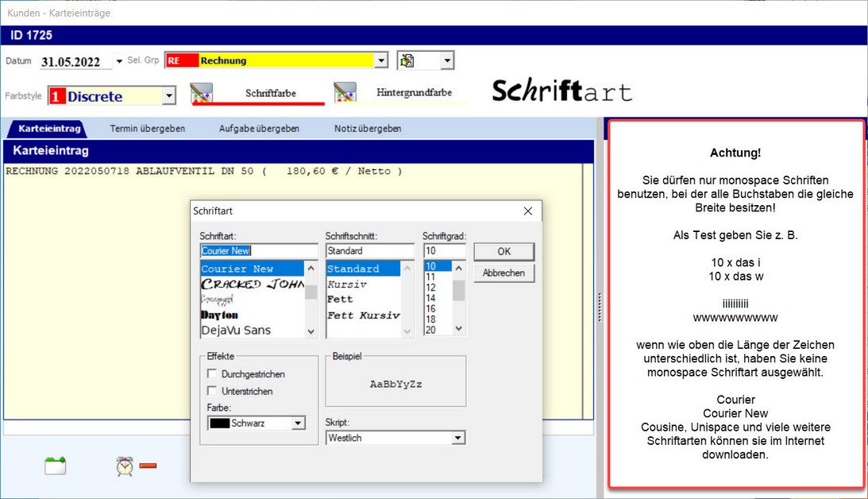Click the Abbrechen button
868x499 pixels.
[x=503, y=273]
